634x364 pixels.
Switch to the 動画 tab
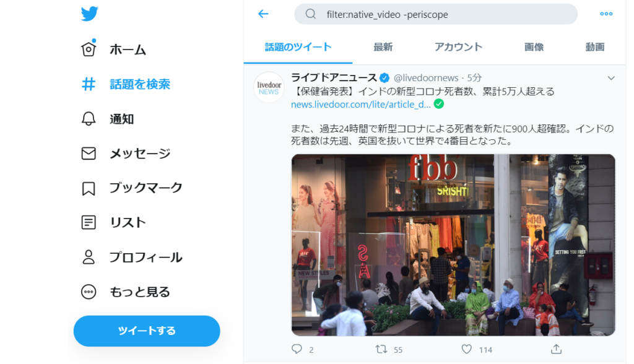(x=595, y=47)
